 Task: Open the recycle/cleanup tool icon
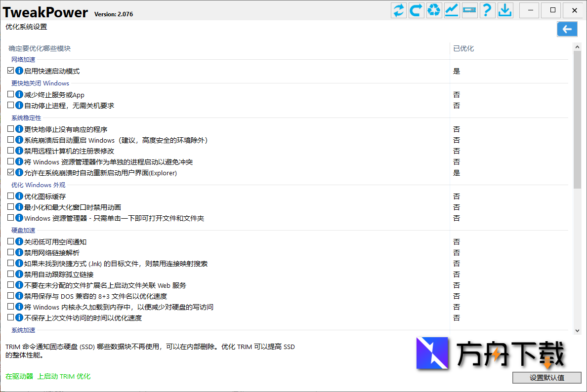pyautogui.click(x=434, y=10)
